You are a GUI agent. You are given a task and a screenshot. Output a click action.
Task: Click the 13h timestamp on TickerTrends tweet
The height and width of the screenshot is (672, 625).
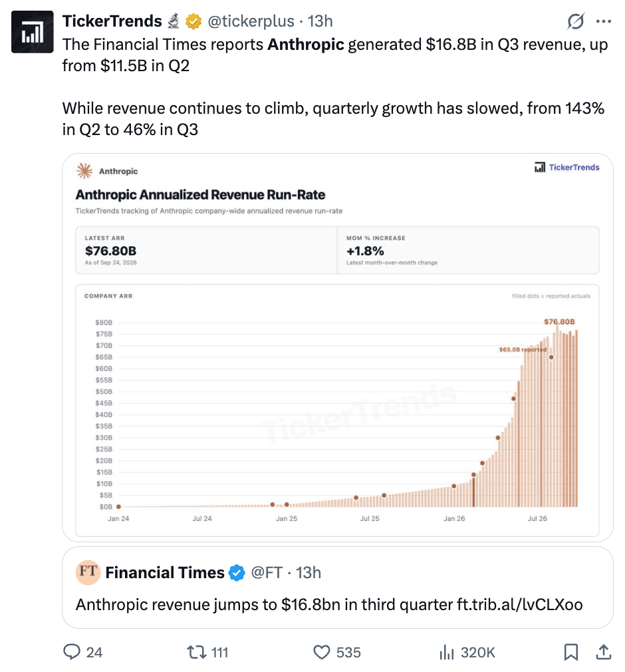[x=320, y=21]
